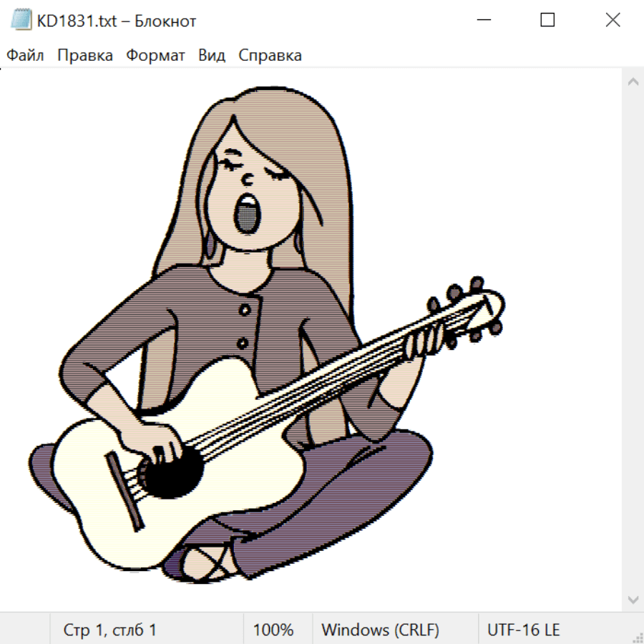The image size is (644, 644).
Task: Click Windows (CRLF) line ending indicator
Action: click(380, 630)
